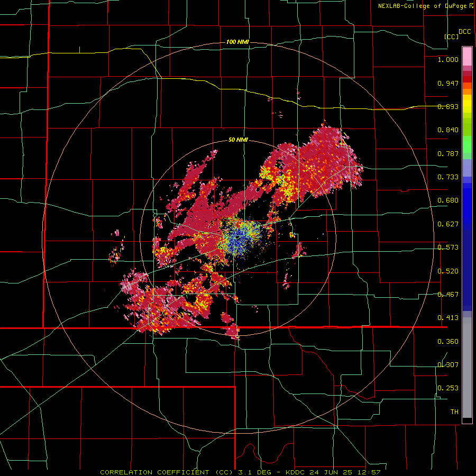476x476 pixels.
Task: Click the [CC] legend unit label
Action: (451, 36)
